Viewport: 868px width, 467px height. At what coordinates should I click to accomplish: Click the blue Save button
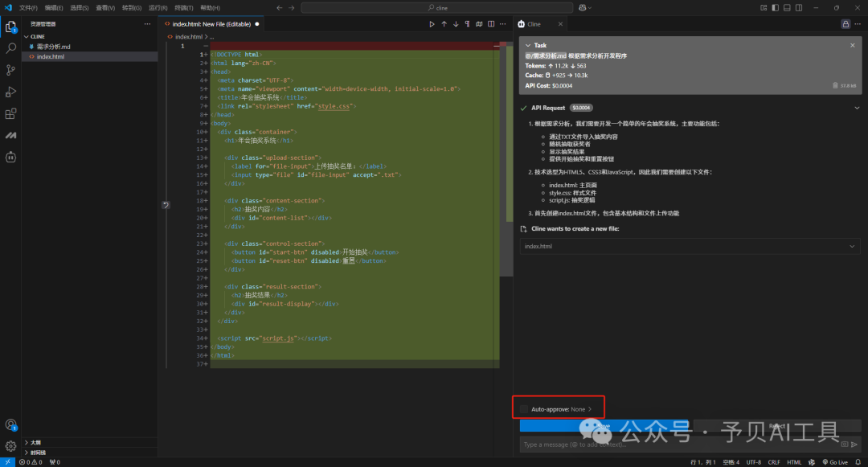pos(604,425)
